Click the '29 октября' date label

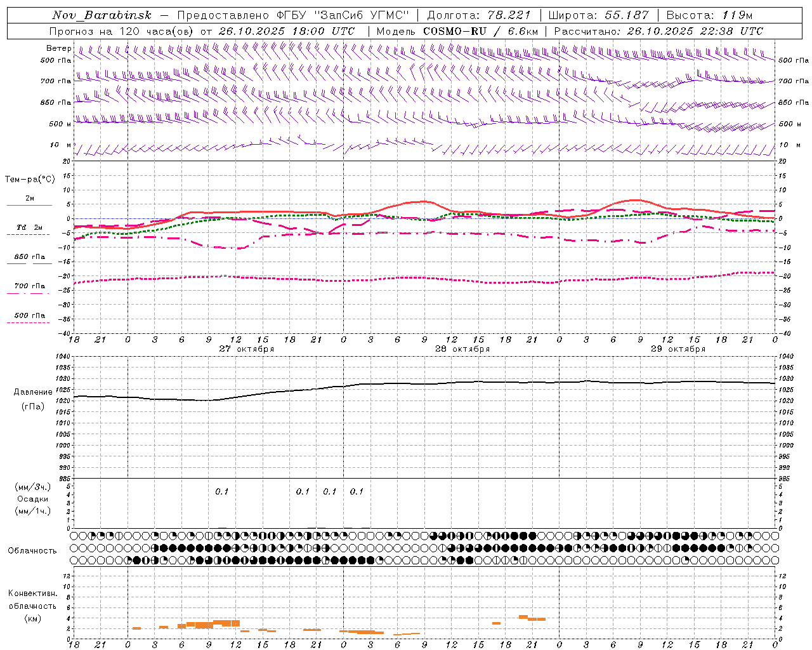[678, 349]
